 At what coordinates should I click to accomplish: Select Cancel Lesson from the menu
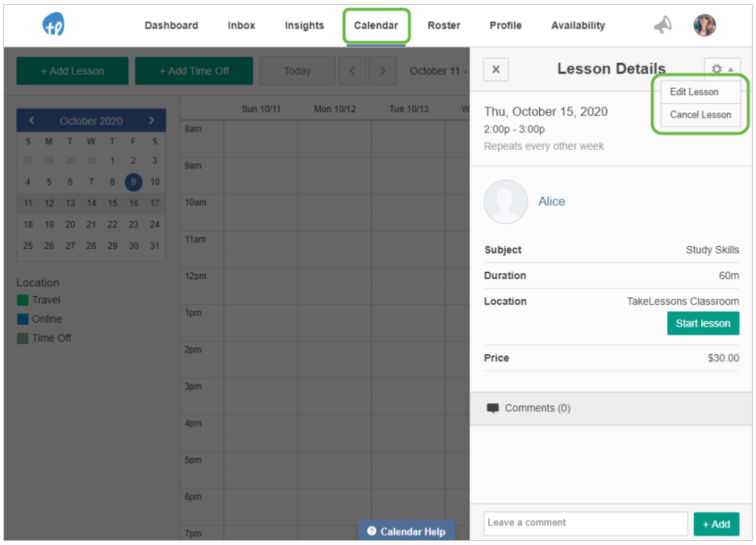700,114
